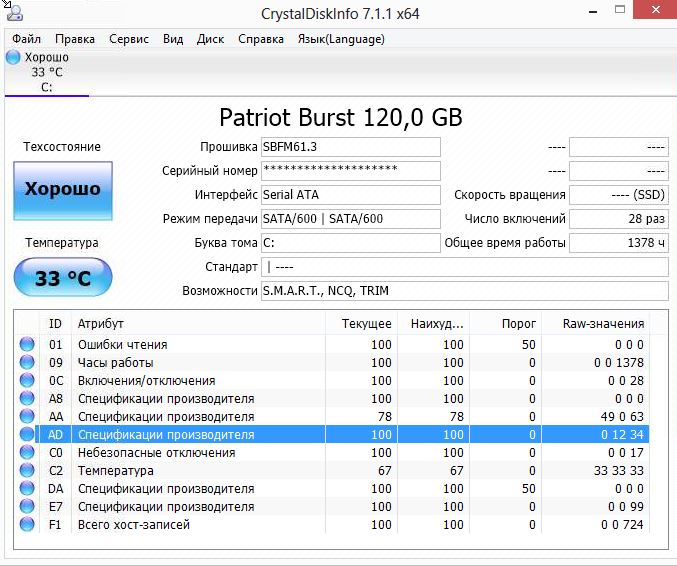
Task: Click status orb of row F1 Всего хост-записей
Action: click(x=27, y=524)
